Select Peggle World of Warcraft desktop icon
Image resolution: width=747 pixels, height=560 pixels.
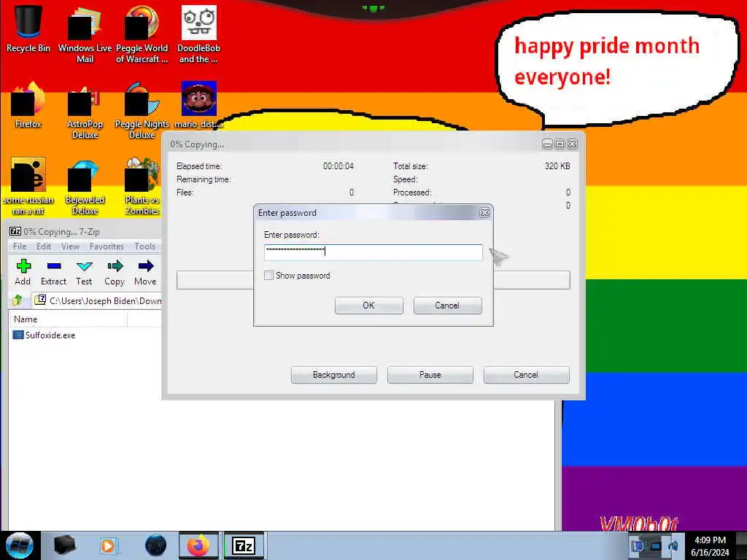coord(142,35)
